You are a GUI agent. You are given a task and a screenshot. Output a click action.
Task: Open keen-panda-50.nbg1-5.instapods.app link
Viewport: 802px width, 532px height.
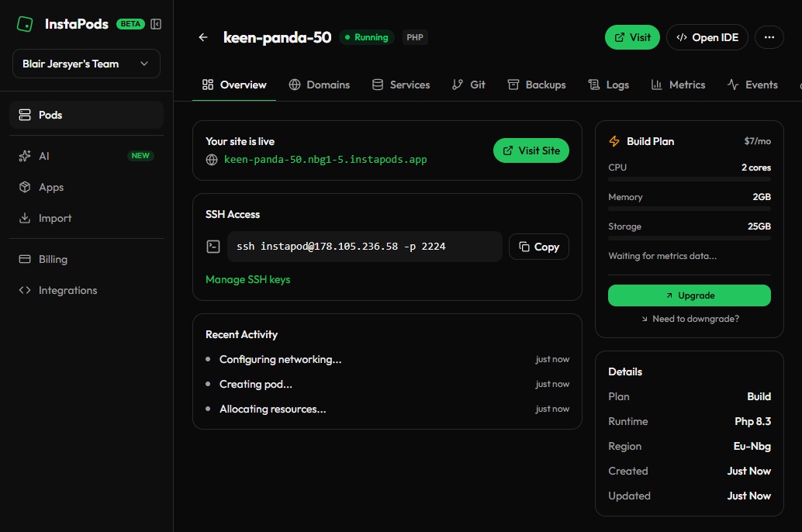click(x=325, y=160)
